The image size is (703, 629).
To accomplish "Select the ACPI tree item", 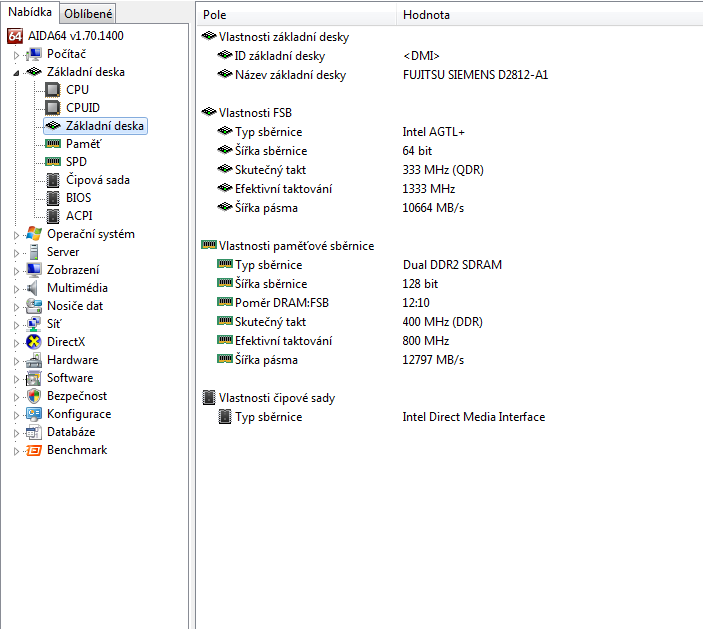I will [78, 216].
